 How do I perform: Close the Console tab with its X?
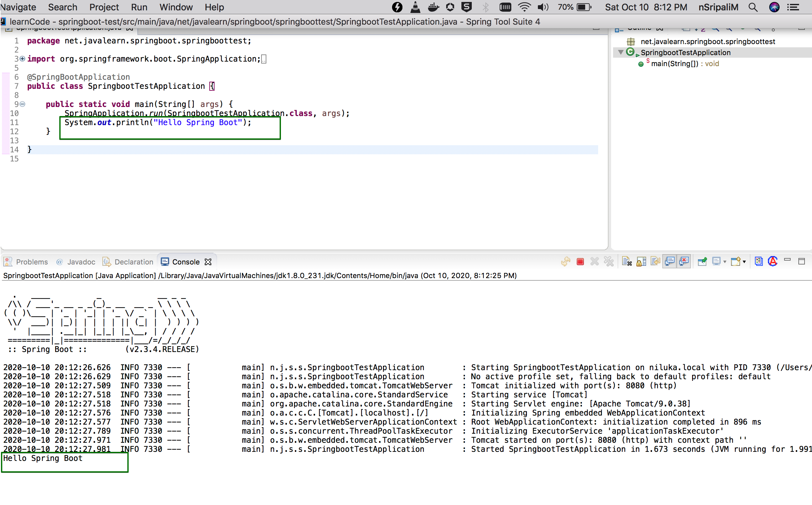click(208, 262)
